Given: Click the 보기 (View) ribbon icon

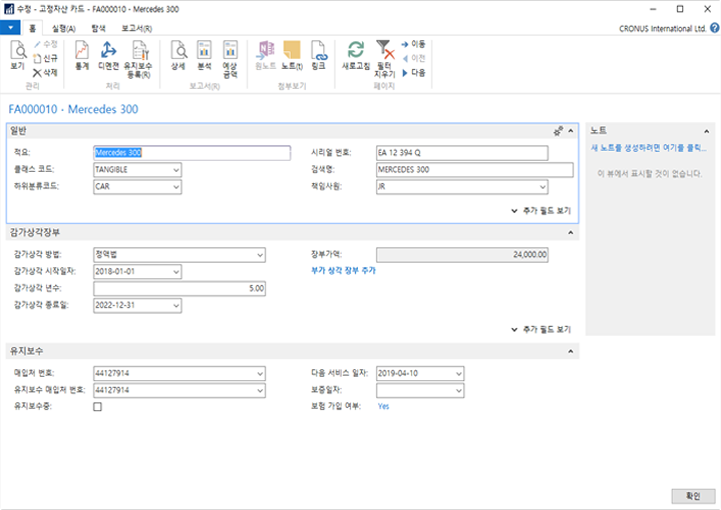Looking at the screenshot, I should [x=18, y=55].
